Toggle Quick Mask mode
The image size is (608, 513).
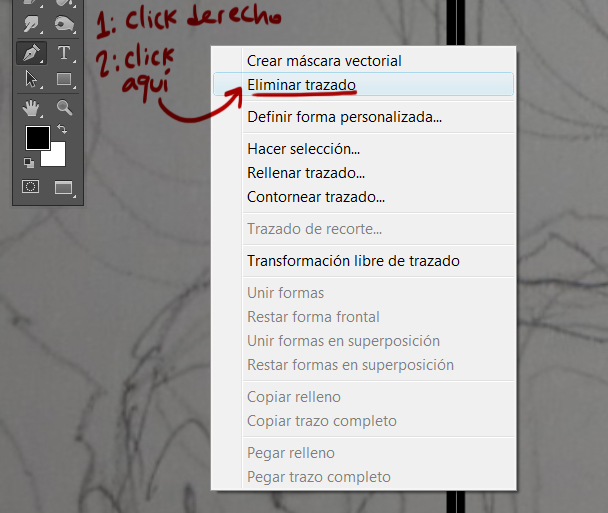(x=31, y=187)
